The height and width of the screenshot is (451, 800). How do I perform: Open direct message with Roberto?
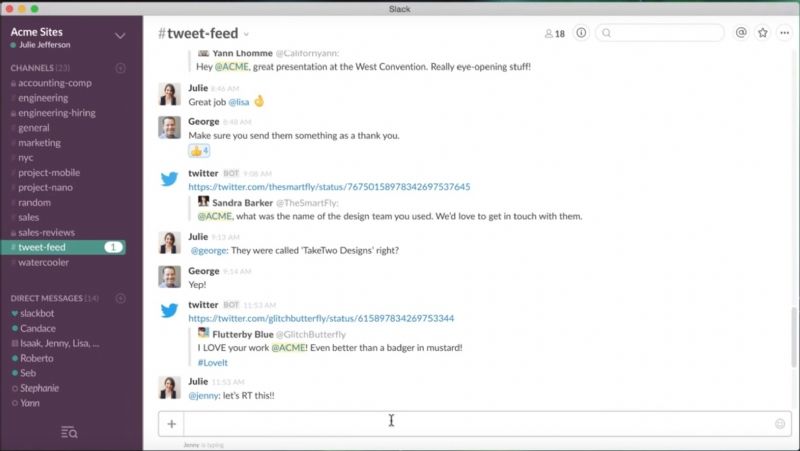click(x=36, y=358)
